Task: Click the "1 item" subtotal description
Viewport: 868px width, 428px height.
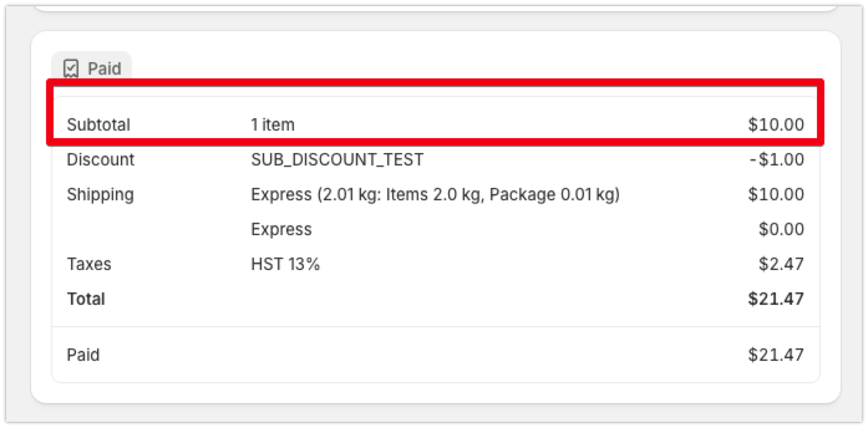Action: (x=272, y=125)
